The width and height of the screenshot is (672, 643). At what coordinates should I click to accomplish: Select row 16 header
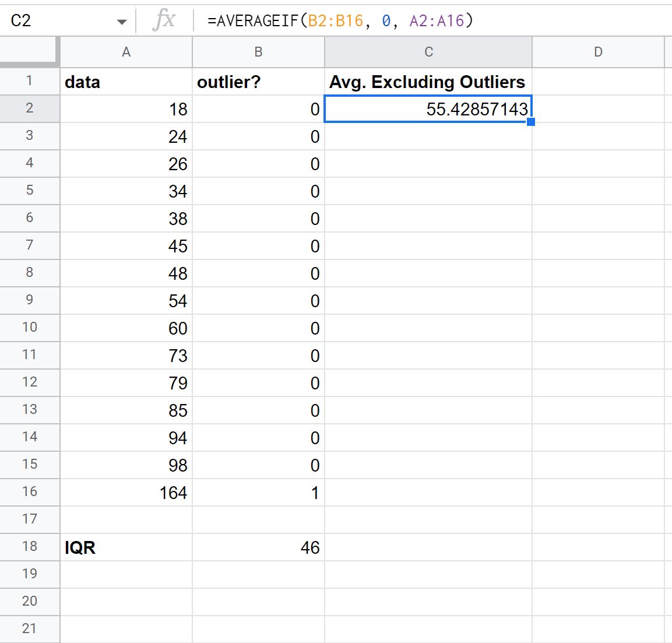click(30, 491)
